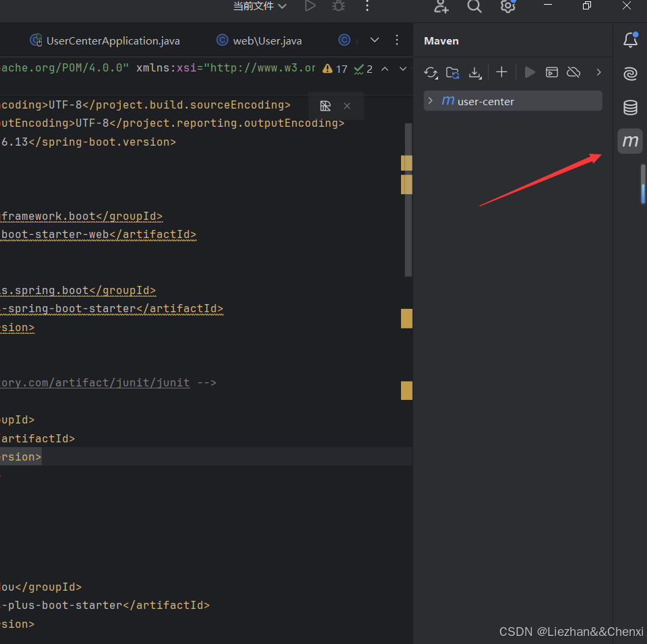Viewport: 647px width, 644px height.
Task: Open the 当前文件 run configuration dropdown
Action: (259, 6)
